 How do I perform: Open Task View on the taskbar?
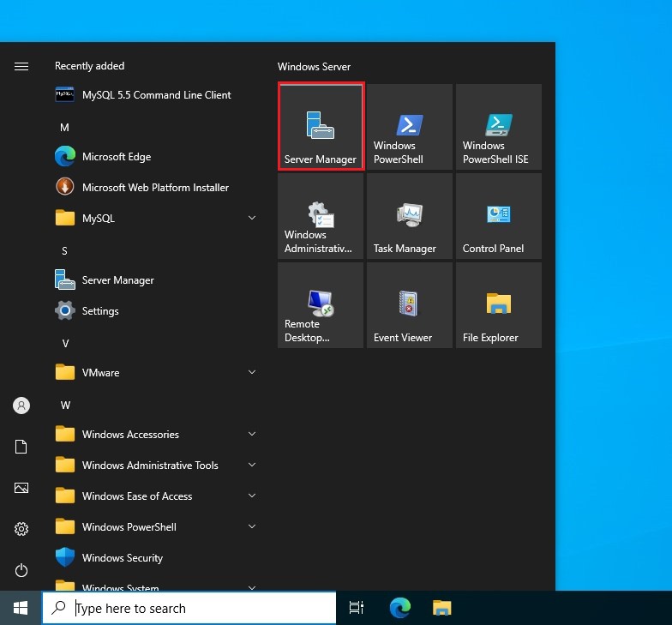tap(357, 608)
